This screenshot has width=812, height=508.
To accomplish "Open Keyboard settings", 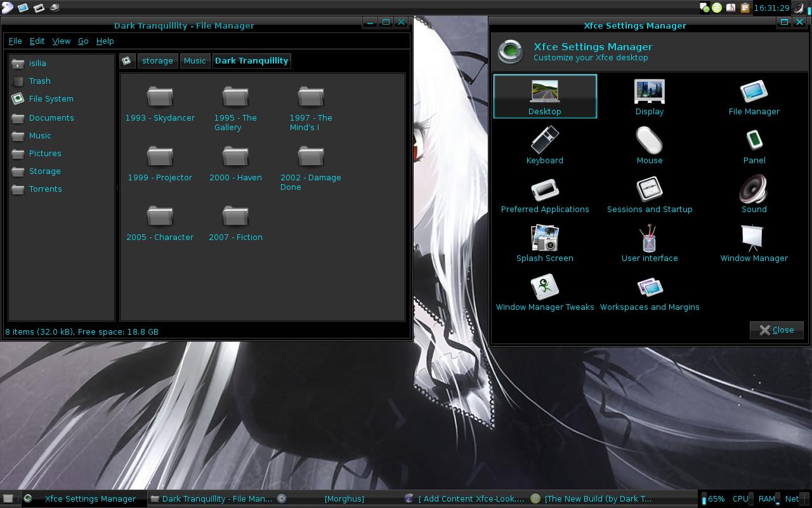I will point(545,145).
